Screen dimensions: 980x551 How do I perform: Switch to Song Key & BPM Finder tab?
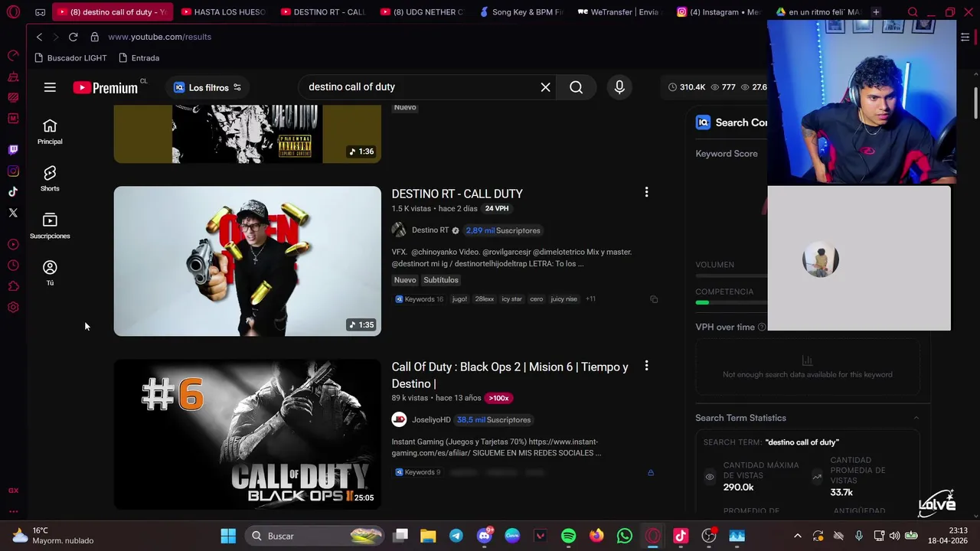521,12
